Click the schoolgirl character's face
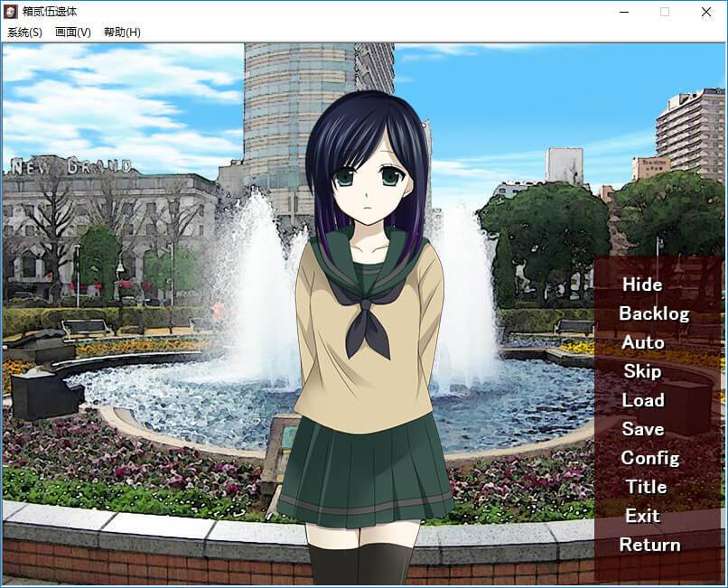This screenshot has height=588, width=728. [x=369, y=176]
